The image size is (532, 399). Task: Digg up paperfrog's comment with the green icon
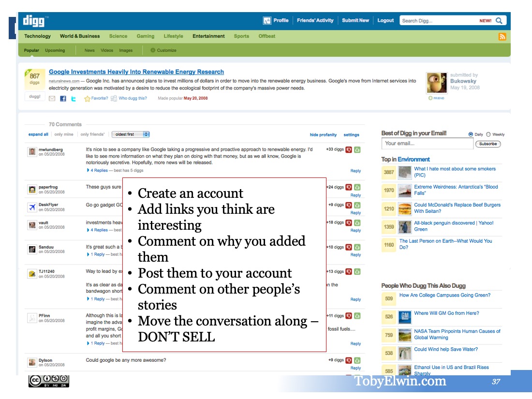[357, 187]
